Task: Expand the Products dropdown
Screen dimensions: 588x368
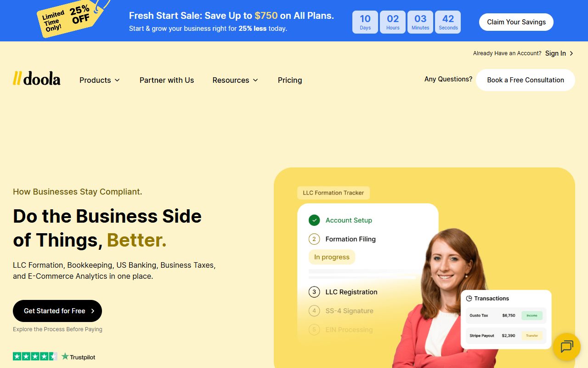Action: click(100, 80)
